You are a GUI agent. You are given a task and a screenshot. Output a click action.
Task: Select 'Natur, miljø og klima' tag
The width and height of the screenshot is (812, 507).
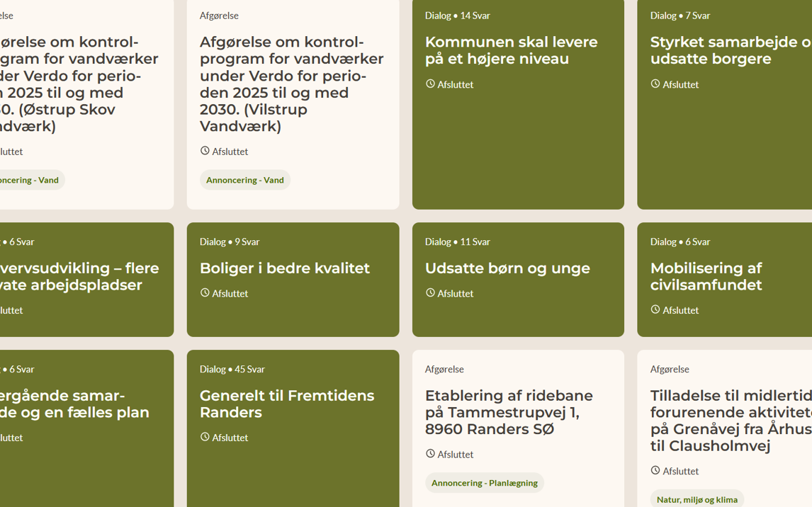[697, 499]
